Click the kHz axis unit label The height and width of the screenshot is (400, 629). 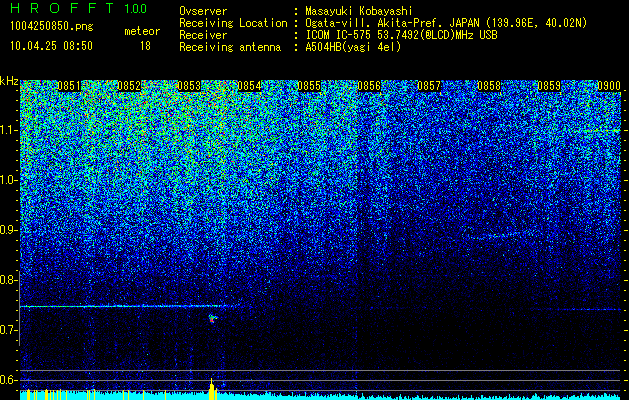click(x=9, y=81)
